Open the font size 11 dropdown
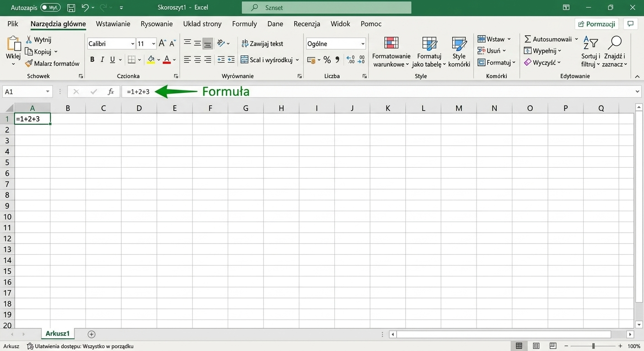 click(153, 44)
